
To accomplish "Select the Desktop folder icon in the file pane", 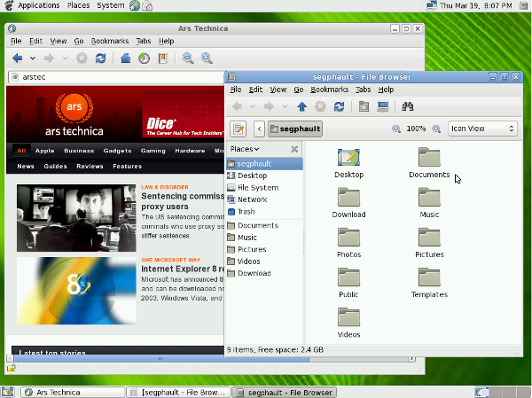I will tap(348, 158).
